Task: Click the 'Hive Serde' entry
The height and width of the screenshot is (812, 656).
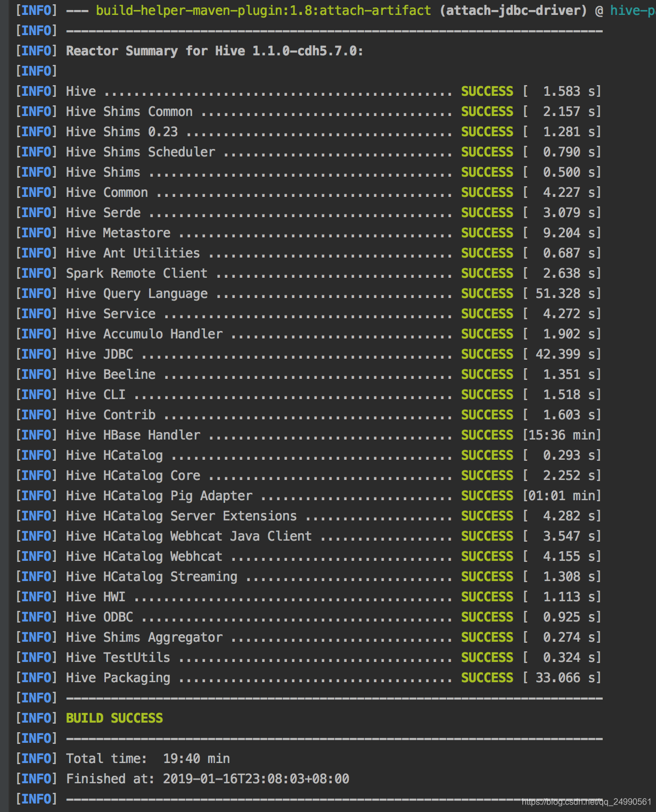Action: 103,213
